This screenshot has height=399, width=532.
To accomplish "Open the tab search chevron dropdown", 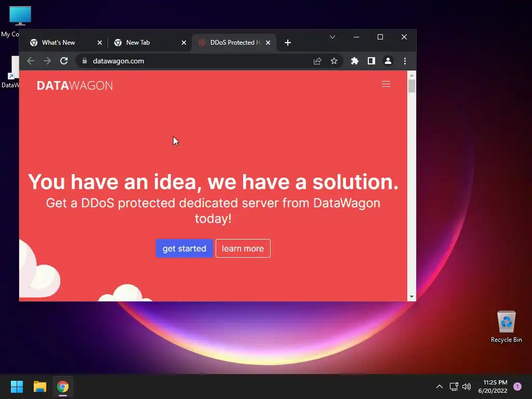I will [x=332, y=37].
